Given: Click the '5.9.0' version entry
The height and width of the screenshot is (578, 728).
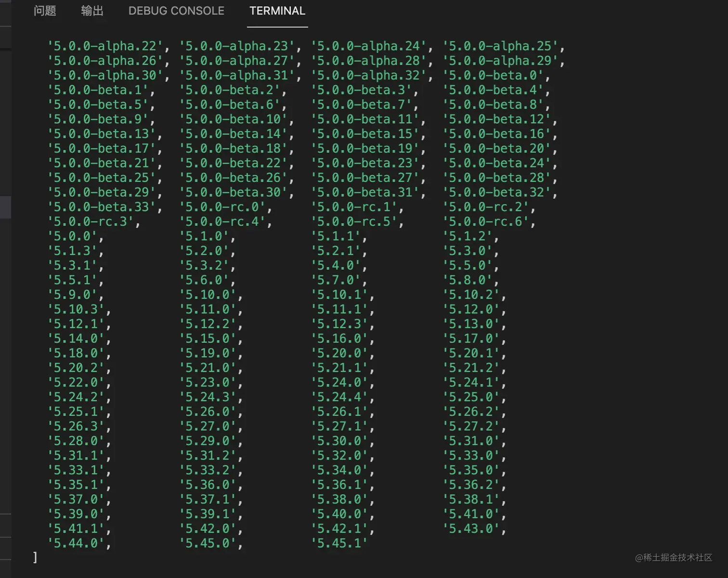Looking at the screenshot, I should tap(72, 295).
